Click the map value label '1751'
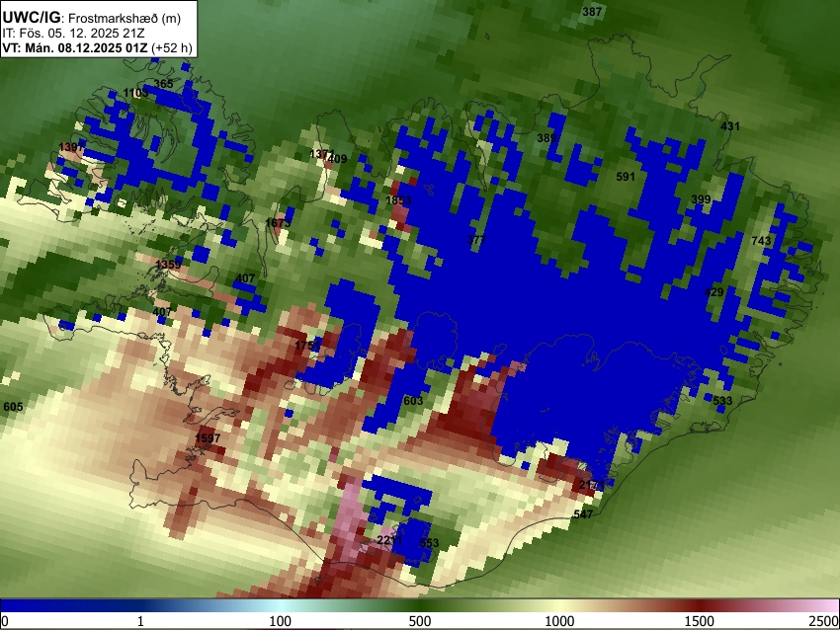This screenshot has width=840, height=630. [x=307, y=346]
